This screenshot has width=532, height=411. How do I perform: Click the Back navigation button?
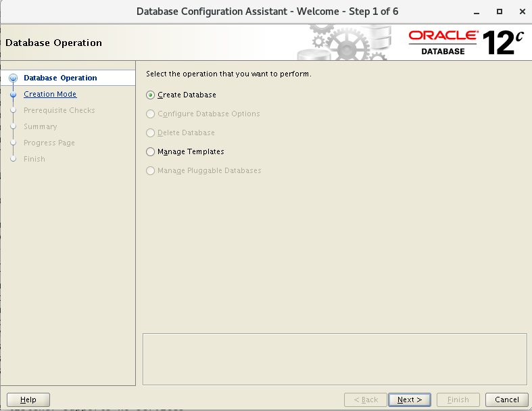(366, 400)
